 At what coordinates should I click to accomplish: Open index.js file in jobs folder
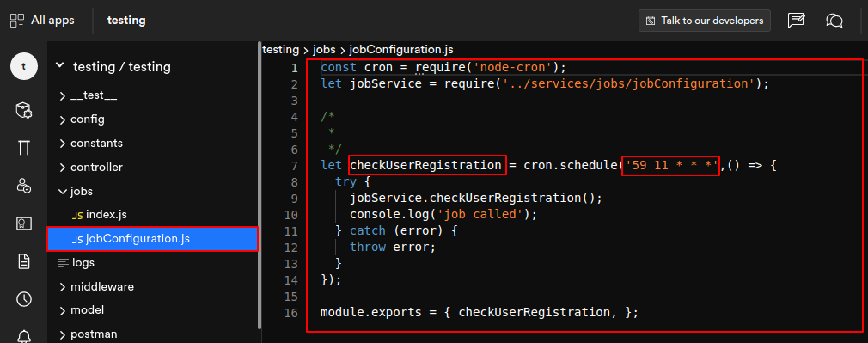[107, 215]
